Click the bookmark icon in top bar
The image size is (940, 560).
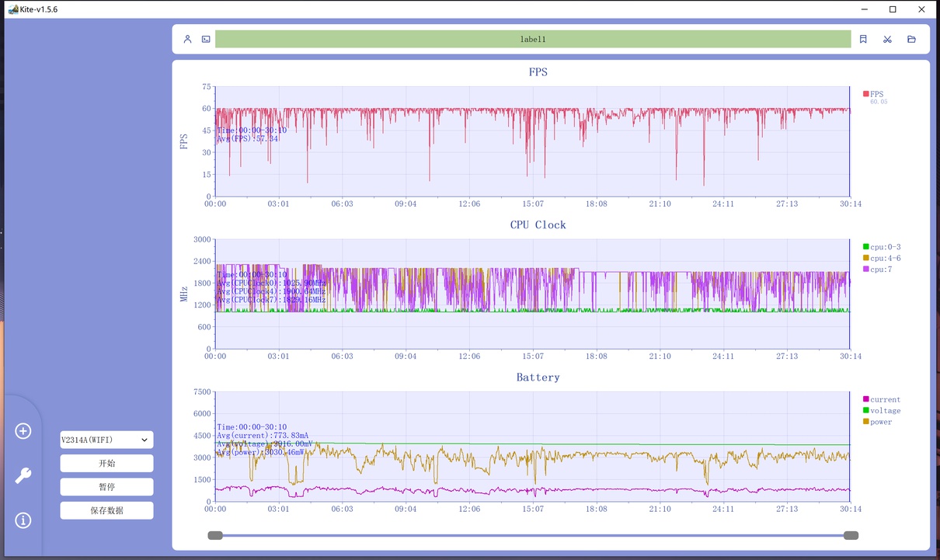point(863,39)
